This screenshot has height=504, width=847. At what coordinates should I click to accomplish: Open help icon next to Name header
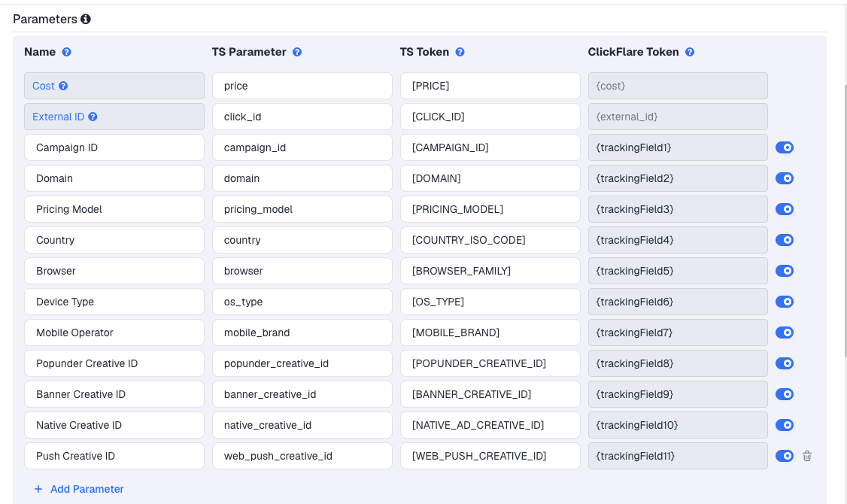[x=66, y=52]
